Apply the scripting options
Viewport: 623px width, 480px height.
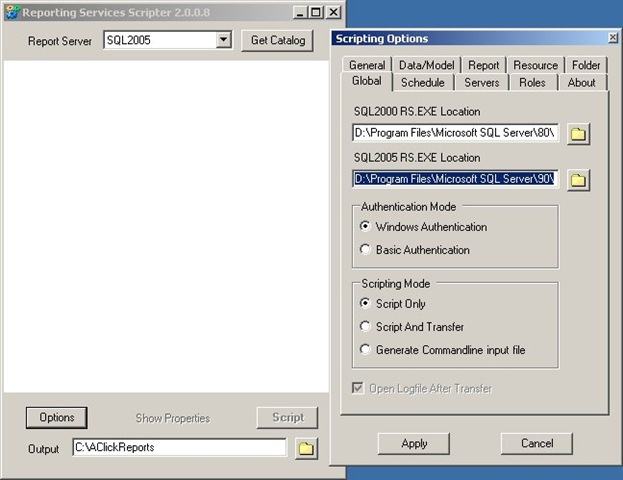click(414, 443)
